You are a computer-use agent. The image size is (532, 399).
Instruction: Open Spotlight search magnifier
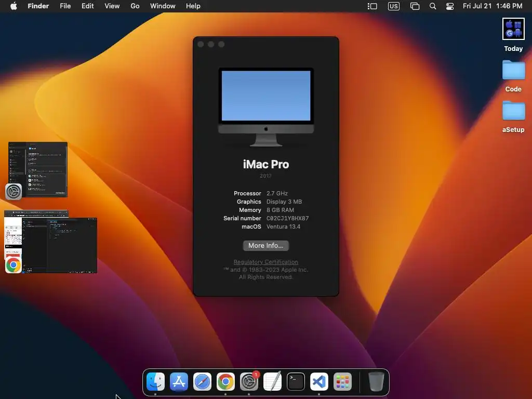[x=433, y=6]
